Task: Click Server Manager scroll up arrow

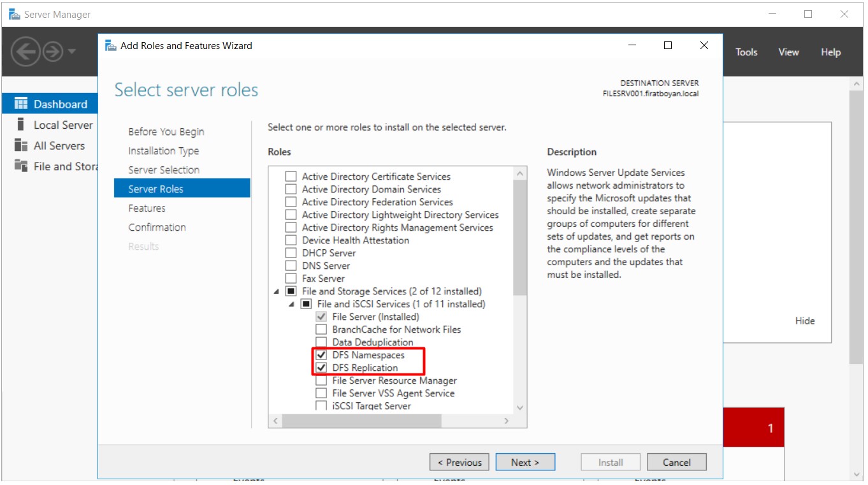Action: pyautogui.click(x=857, y=84)
